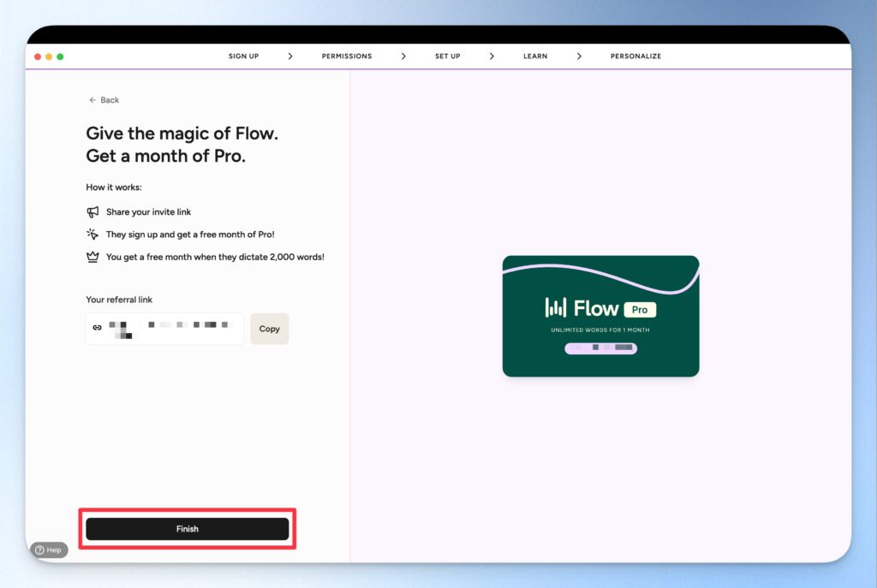Viewport: 877px width, 588px height.
Task: Click the chevron after Sign Up step
Action: click(x=290, y=56)
